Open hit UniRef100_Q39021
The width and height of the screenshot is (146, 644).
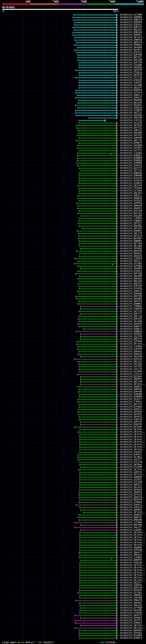click(131, 25)
